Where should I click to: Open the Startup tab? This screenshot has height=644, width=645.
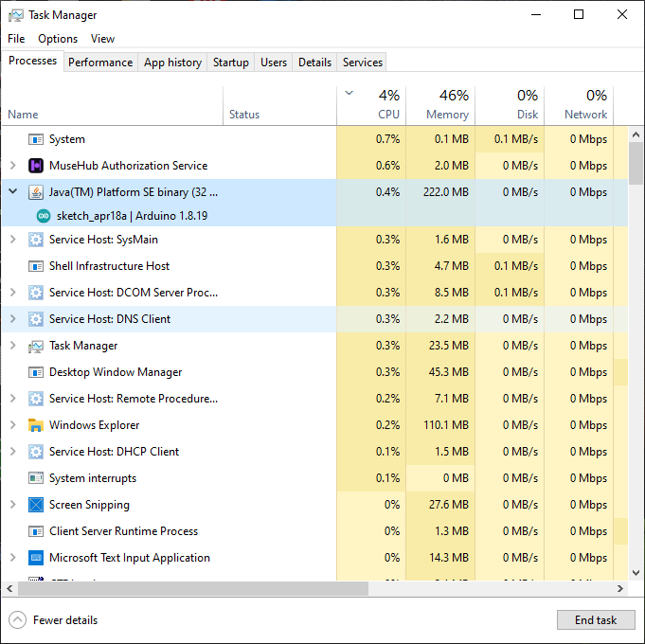point(230,63)
